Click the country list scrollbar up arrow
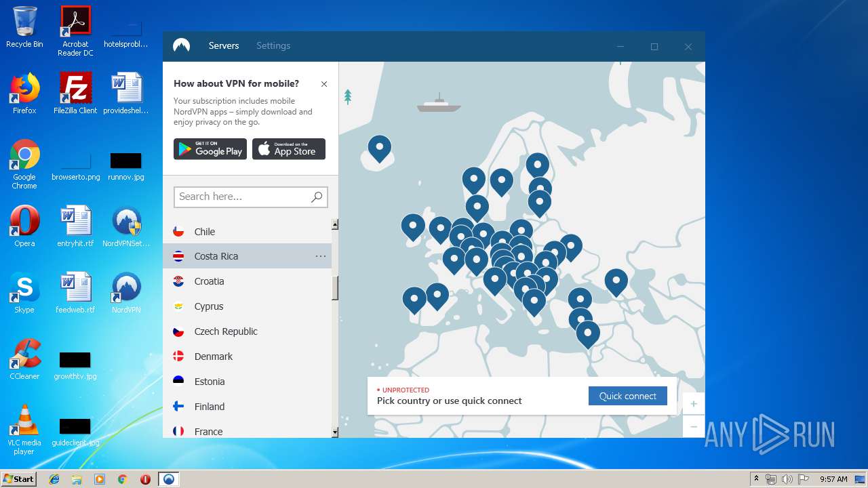Screen dimensions: 868x488 click(335, 224)
